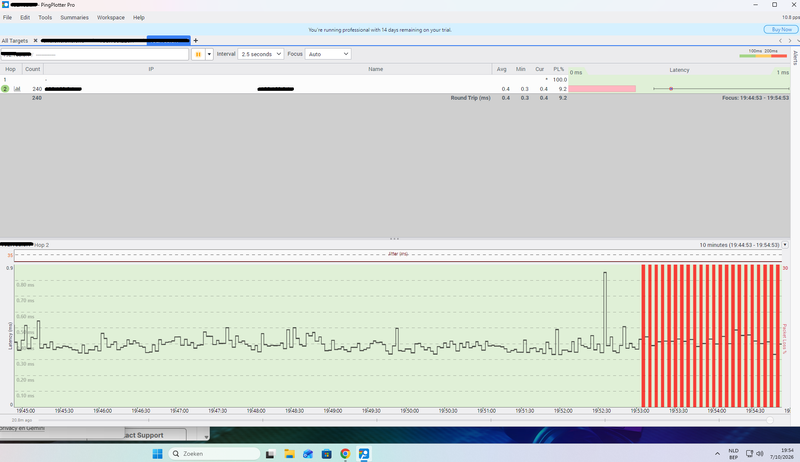Open the Workspace menu
Image resolution: width=800 pixels, height=462 pixels.
coord(111,17)
